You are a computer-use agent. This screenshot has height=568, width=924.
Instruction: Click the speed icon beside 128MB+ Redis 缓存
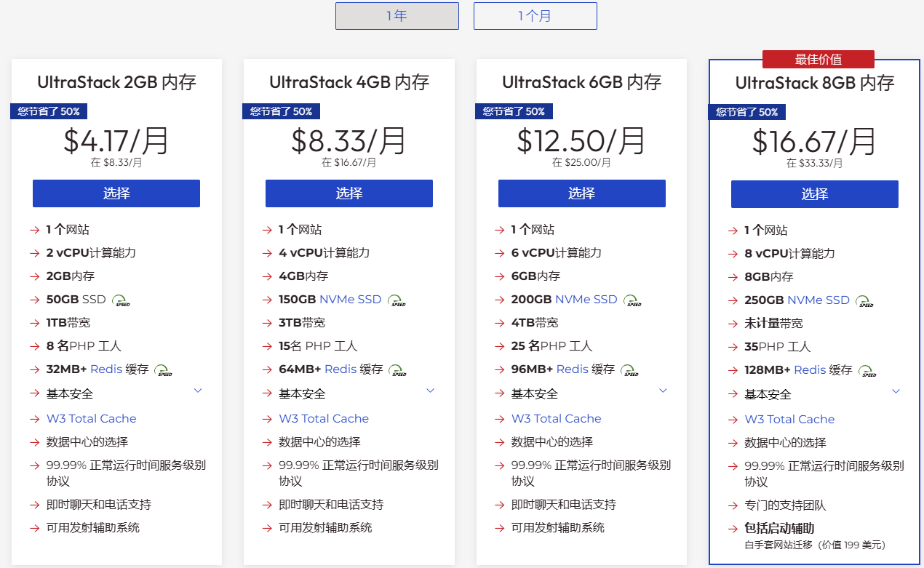[867, 371]
